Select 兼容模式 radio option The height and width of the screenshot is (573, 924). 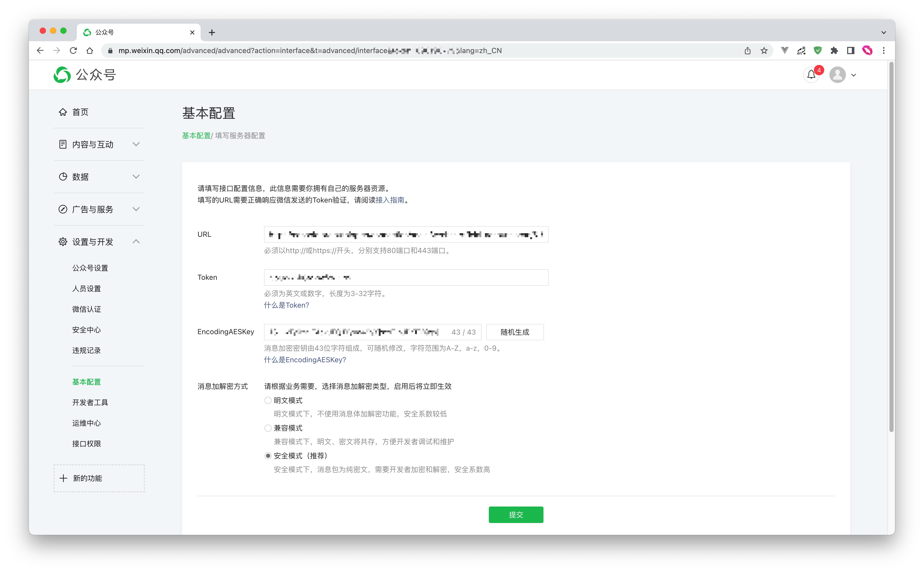coord(268,428)
